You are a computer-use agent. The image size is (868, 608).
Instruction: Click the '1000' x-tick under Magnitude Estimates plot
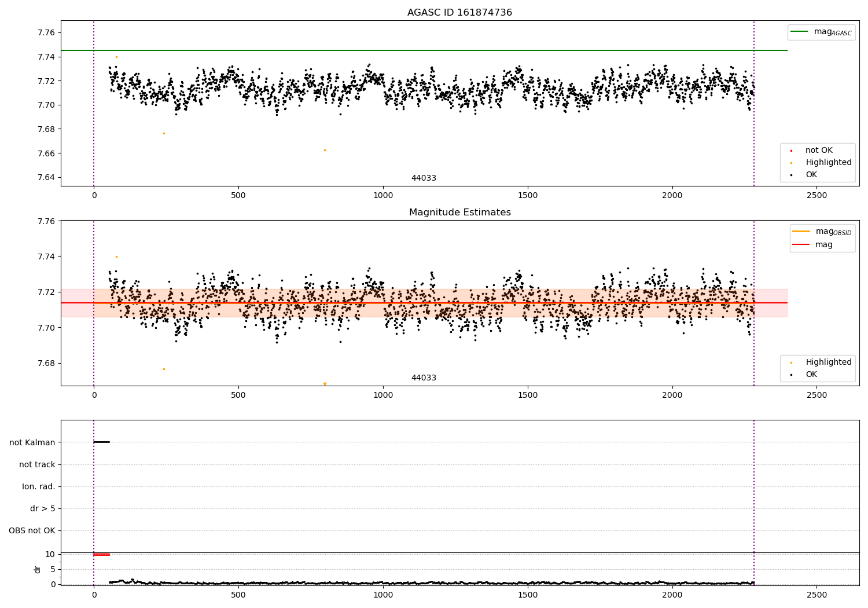tap(383, 395)
